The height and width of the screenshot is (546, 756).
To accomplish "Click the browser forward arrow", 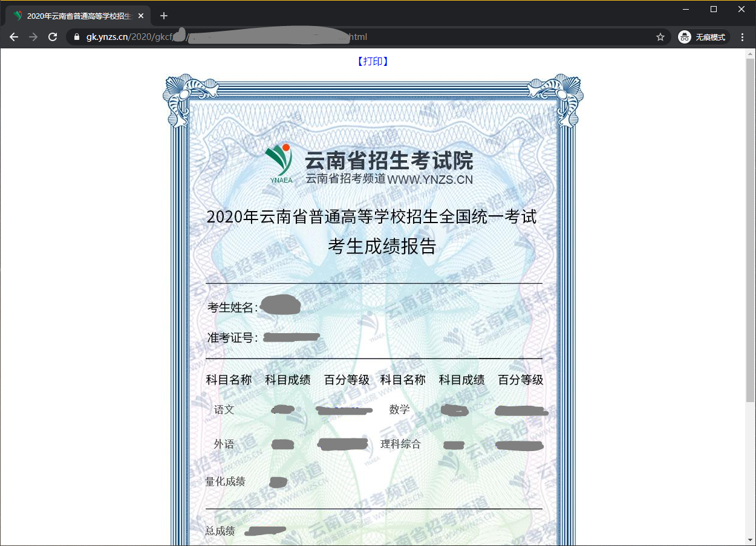I will [33, 37].
